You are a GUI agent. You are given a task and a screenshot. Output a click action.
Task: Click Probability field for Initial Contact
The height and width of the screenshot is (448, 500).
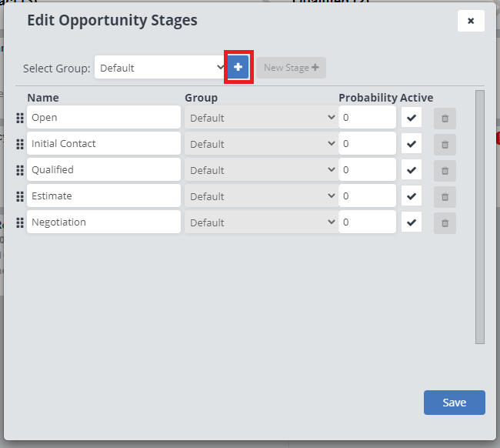pos(367,144)
